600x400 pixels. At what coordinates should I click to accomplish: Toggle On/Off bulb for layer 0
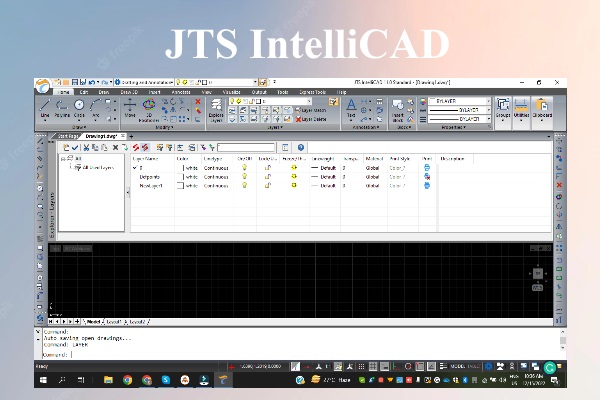[x=245, y=168]
